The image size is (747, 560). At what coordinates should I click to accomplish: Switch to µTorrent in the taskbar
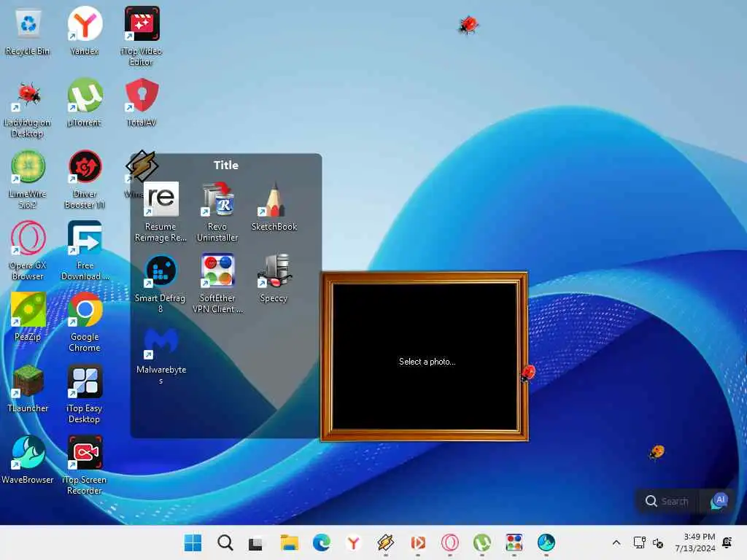coord(482,542)
